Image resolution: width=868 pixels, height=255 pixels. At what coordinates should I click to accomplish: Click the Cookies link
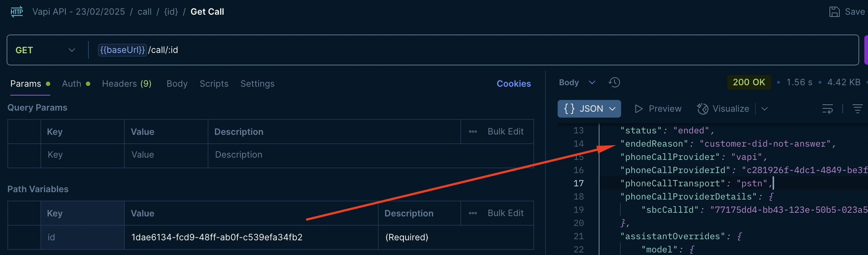514,84
